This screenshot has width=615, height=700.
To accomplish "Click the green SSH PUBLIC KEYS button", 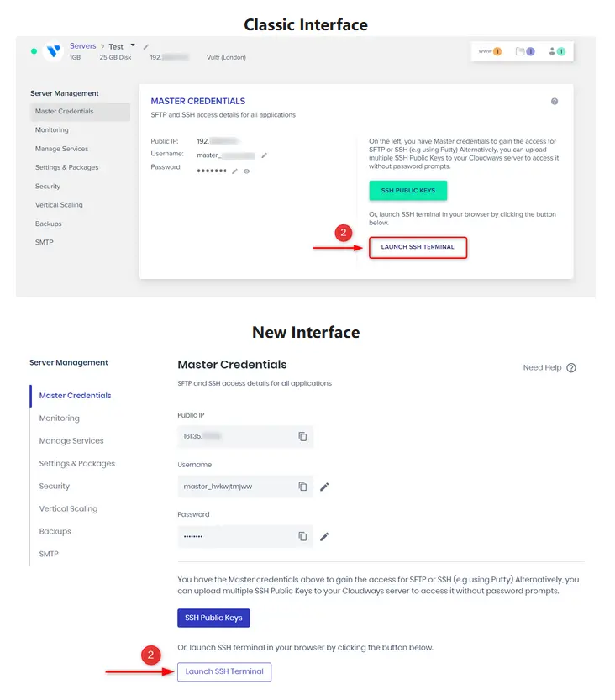I will [x=408, y=191].
